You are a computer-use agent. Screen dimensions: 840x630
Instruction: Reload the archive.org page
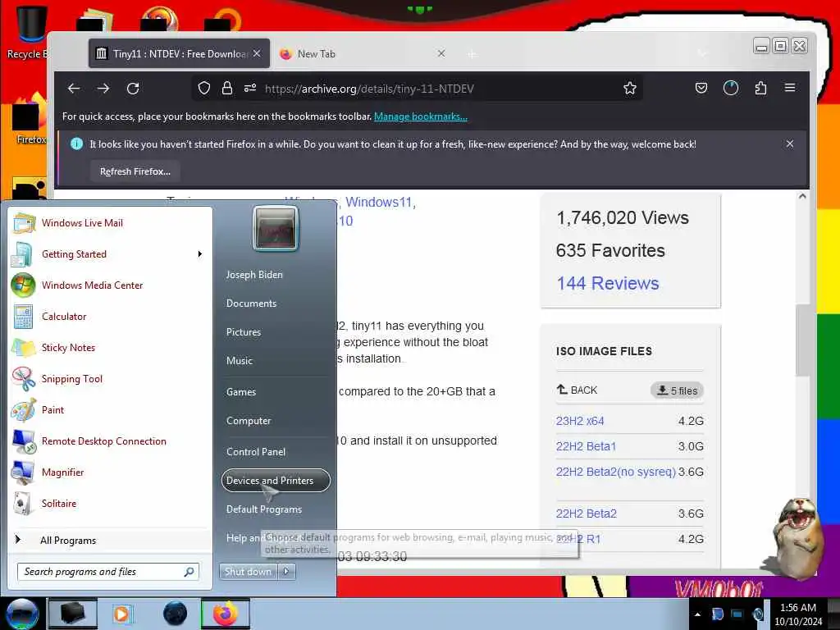pos(133,89)
